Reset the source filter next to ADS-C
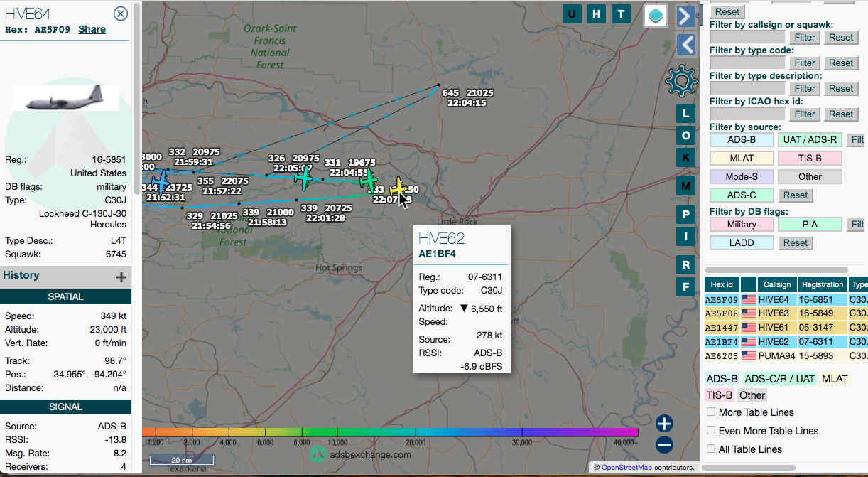Screen dimensions: 868x477 coord(796,195)
